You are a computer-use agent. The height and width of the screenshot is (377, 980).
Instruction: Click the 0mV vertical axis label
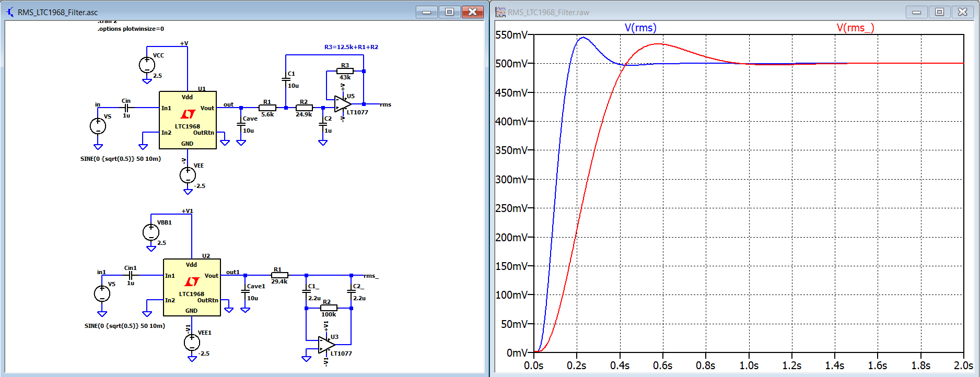517,353
